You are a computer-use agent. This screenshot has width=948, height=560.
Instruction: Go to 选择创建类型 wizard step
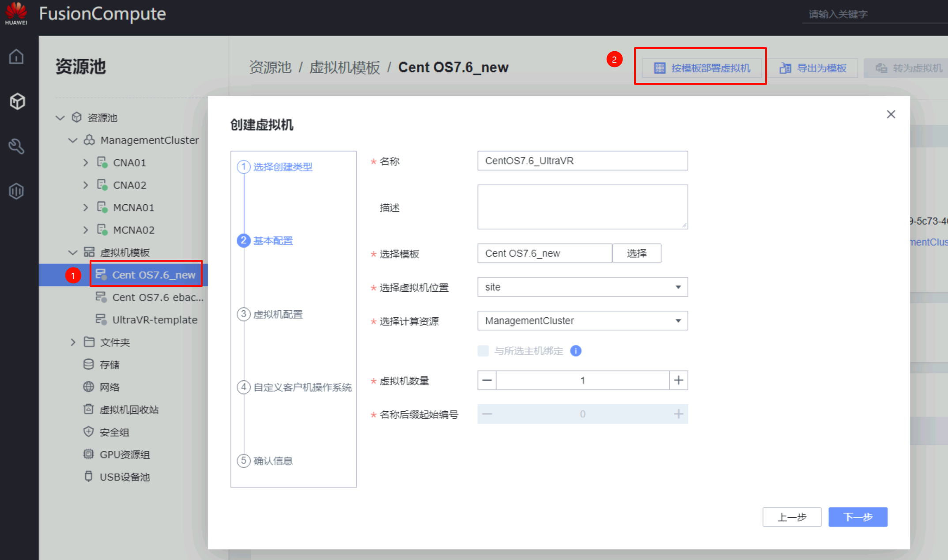[x=283, y=167]
